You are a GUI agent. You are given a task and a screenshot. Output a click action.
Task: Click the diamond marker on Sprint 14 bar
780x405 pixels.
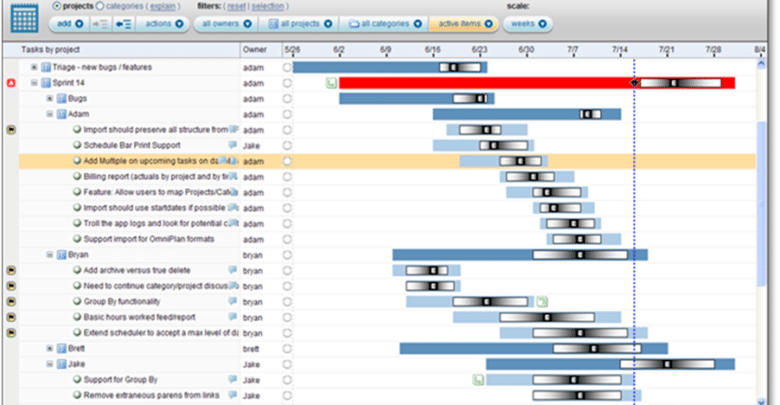pos(634,83)
